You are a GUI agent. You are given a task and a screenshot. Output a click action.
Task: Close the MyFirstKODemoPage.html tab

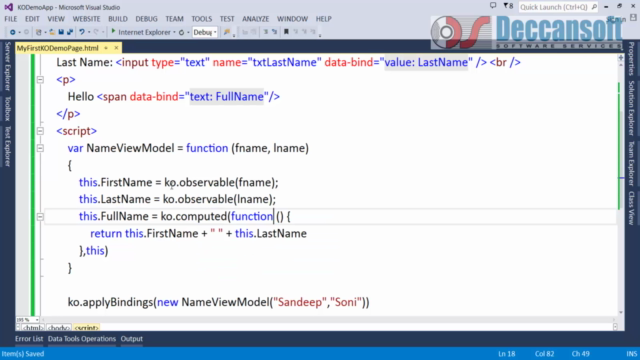click(116, 48)
